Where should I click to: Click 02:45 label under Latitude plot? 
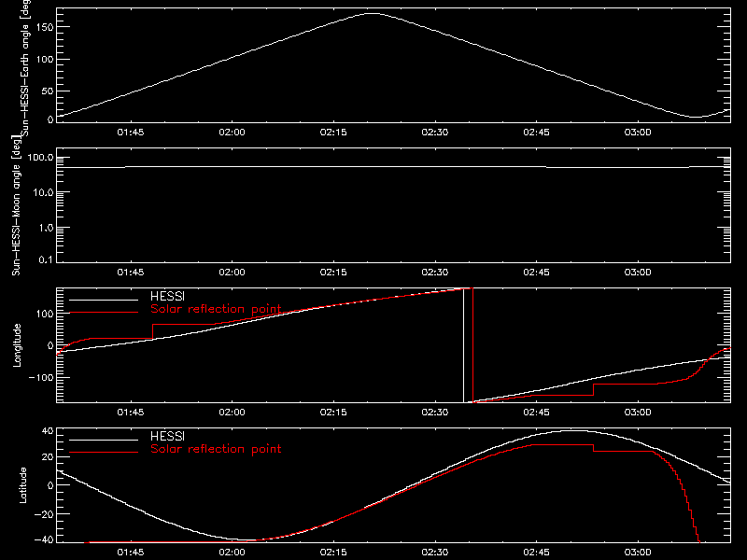tap(536, 552)
